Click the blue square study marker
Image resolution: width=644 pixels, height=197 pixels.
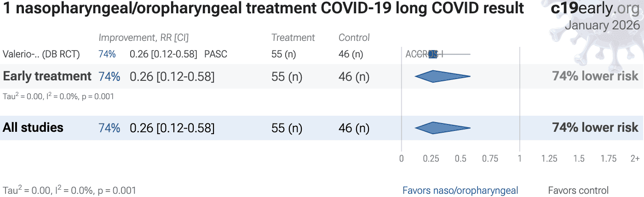433,54
